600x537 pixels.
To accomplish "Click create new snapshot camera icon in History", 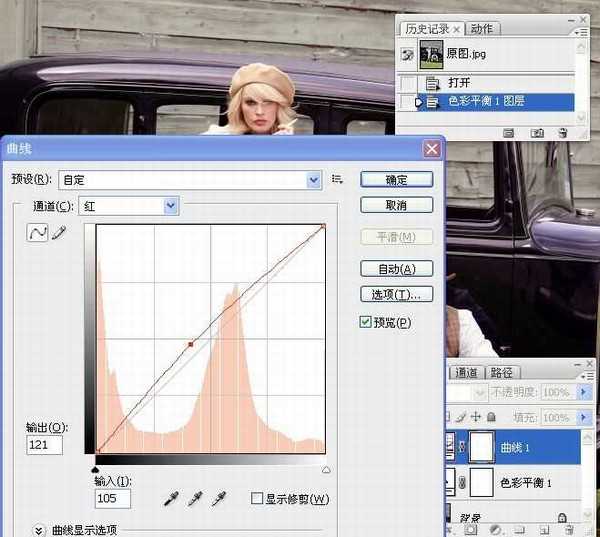I will pyautogui.click(x=537, y=132).
